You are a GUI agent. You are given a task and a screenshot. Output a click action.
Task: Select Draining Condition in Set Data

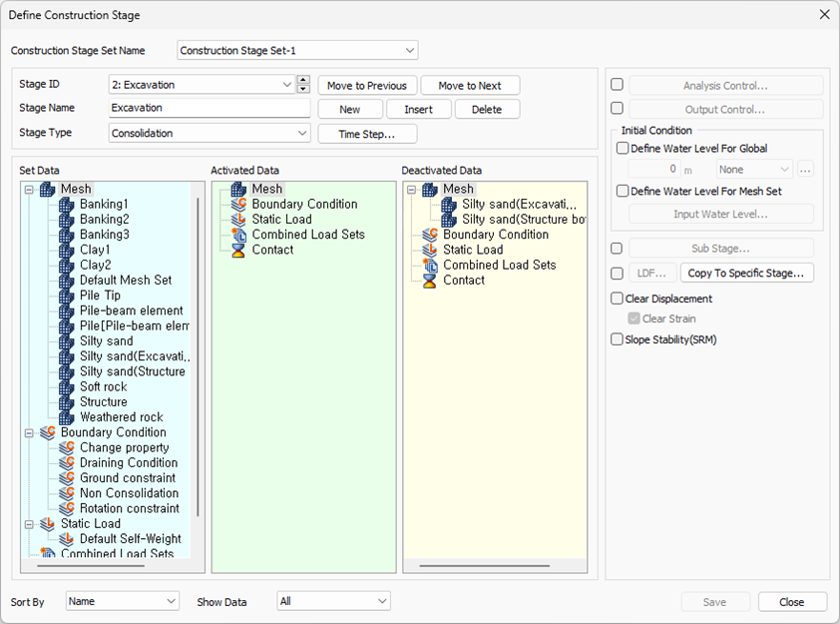(x=129, y=463)
